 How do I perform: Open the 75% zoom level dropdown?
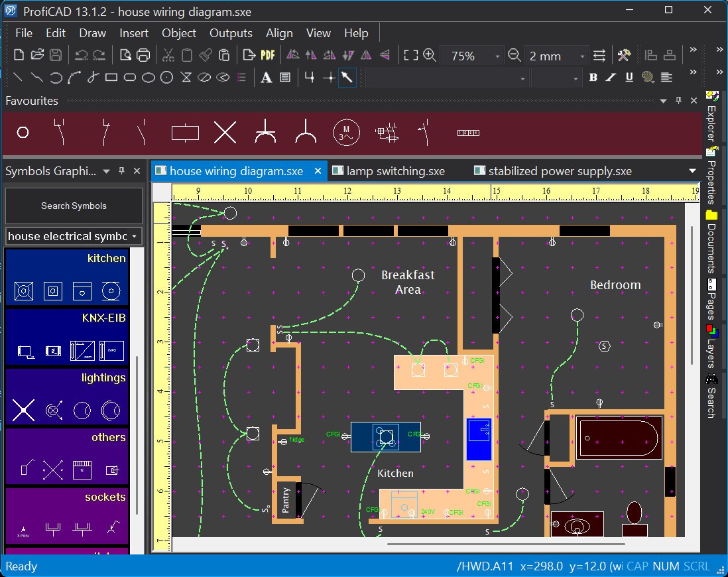497,56
